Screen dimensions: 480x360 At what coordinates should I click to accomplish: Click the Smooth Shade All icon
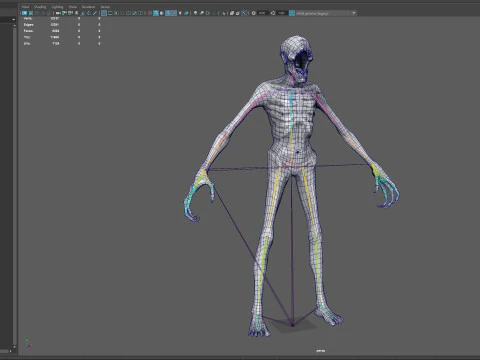[x=155, y=13]
